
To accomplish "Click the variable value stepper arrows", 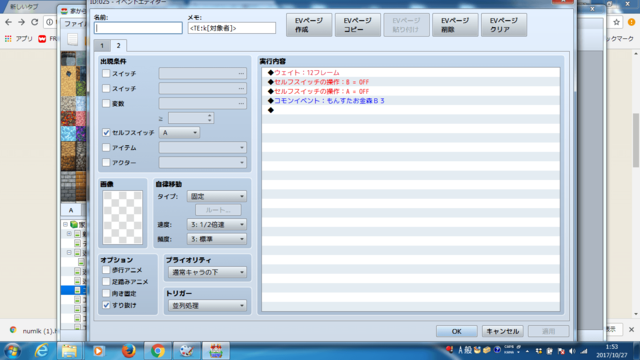I will [x=209, y=118].
